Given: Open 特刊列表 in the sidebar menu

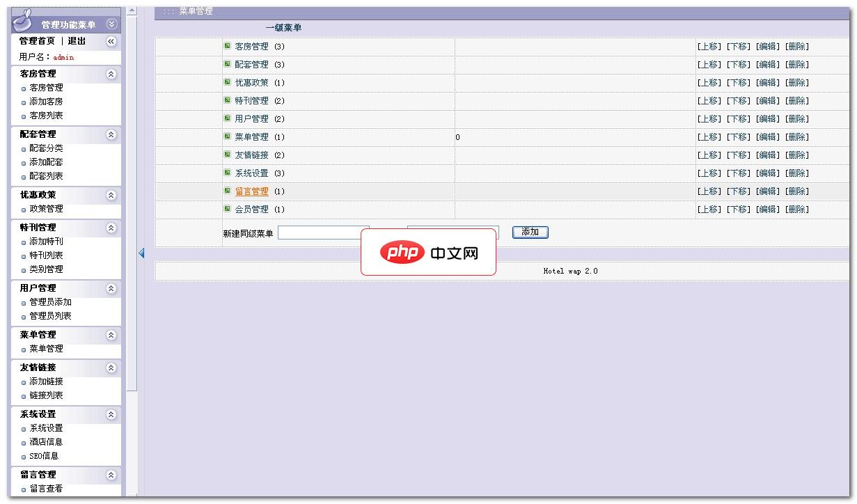Looking at the screenshot, I should (46, 255).
